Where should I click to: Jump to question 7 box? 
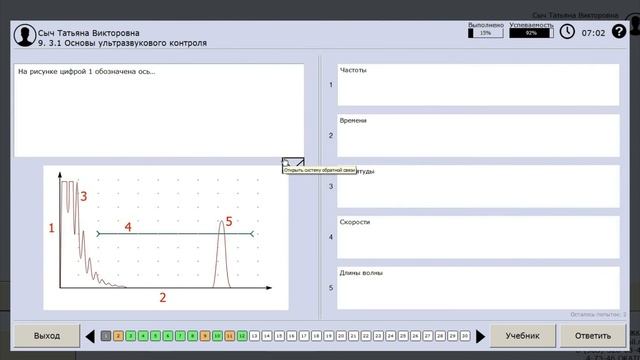click(180, 336)
